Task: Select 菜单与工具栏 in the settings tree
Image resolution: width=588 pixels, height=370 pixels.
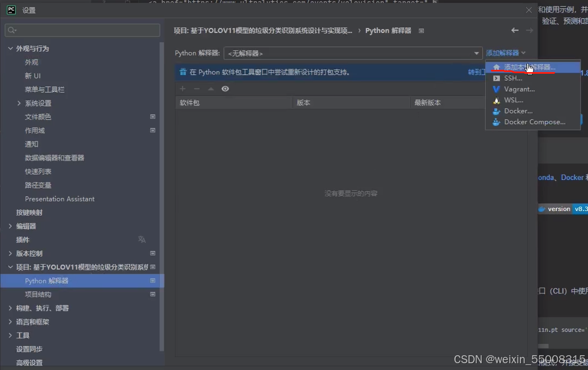Action: (45, 90)
